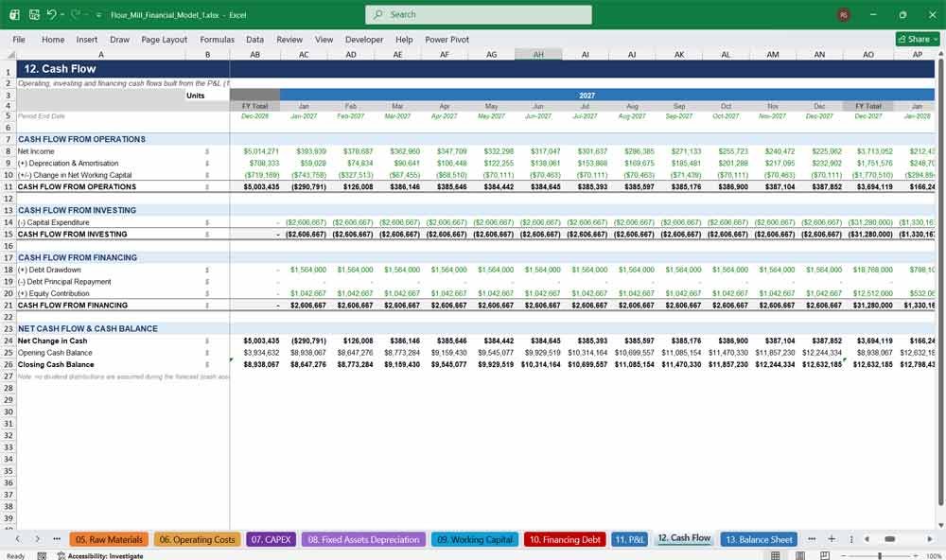The height and width of the screenshot is (560, 946).
Task: Click 'Opening Cash Balance' row label
Action: 55,353
